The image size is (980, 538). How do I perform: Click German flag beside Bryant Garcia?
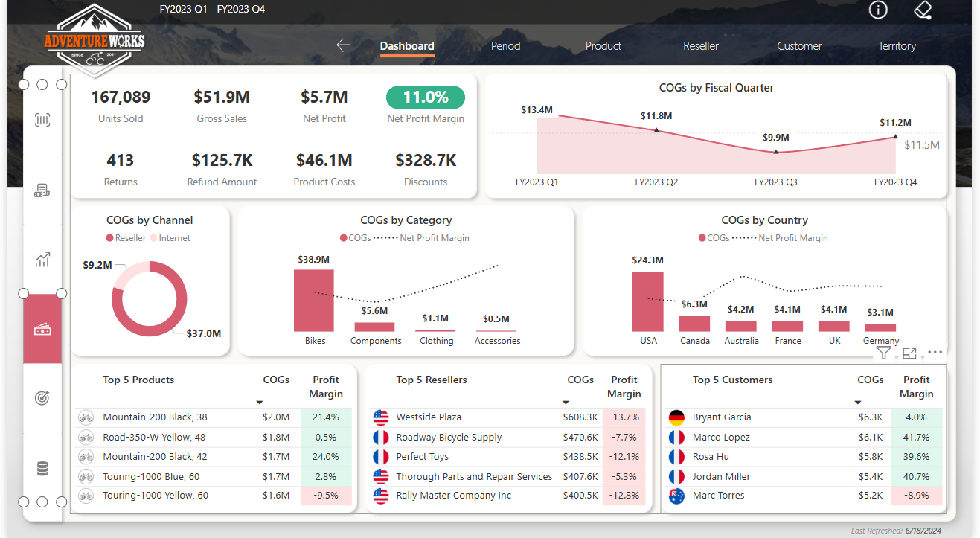[x=676, y=417]
